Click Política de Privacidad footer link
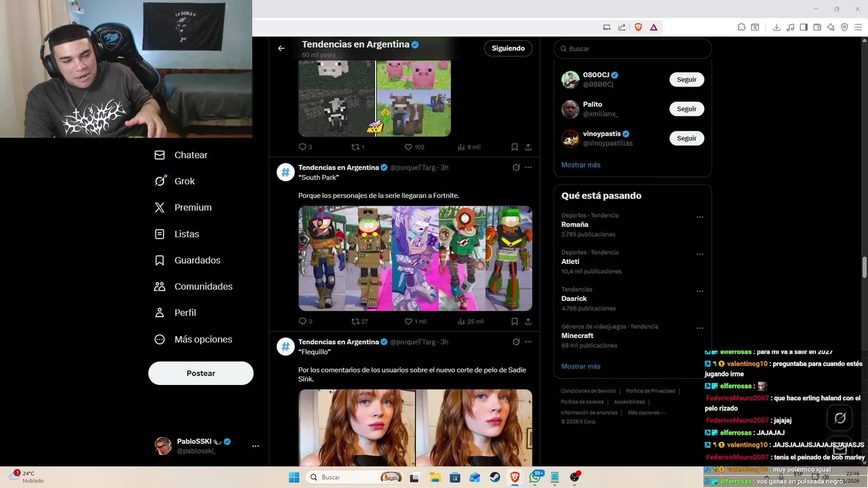 (x=650, y=391)
